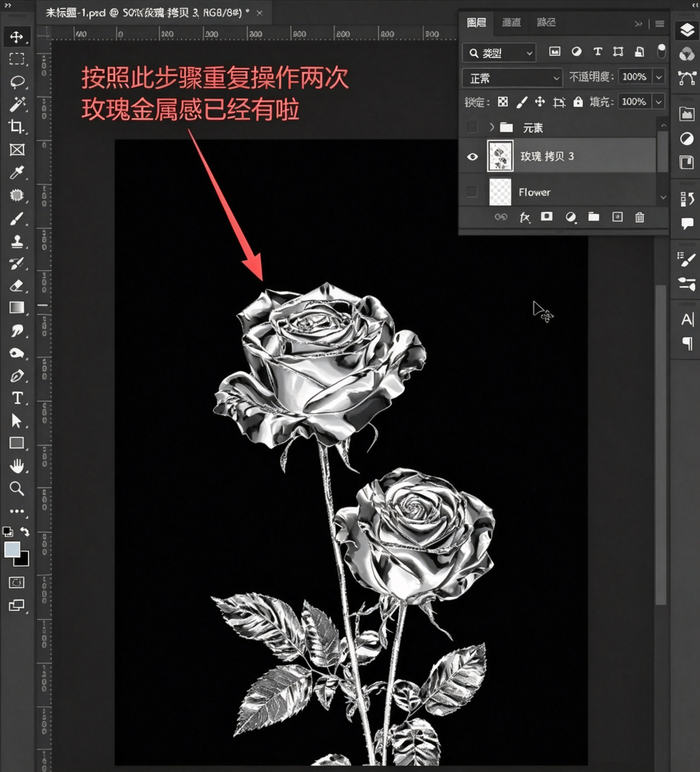Select the Rectangular Marquee tool
The width and height of the screenshot is (700, 772).
point(17,59)
